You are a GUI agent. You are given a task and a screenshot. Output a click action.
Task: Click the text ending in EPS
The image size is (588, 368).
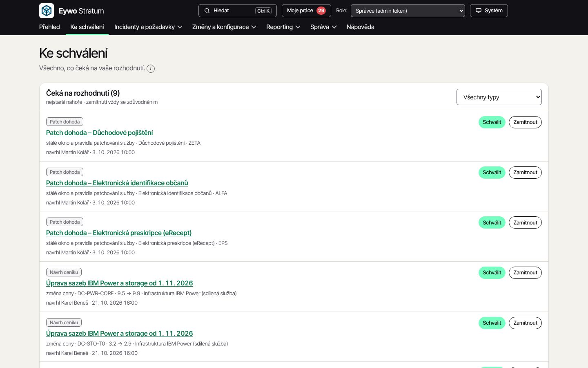click(137, 243)
